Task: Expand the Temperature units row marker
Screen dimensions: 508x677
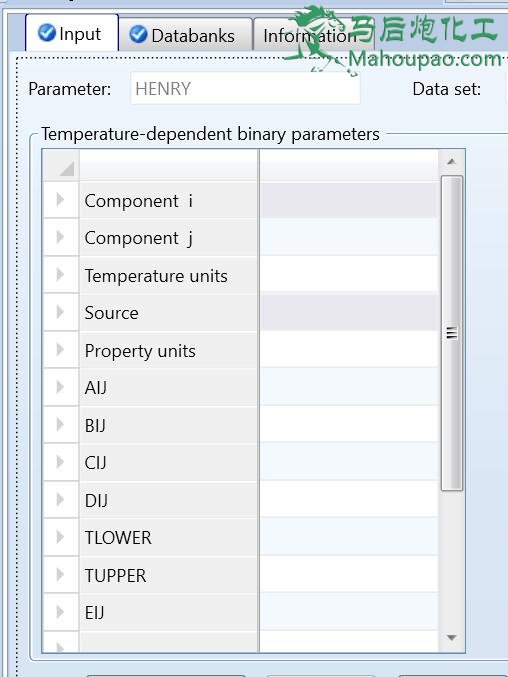Action: (x=60, y=275)
